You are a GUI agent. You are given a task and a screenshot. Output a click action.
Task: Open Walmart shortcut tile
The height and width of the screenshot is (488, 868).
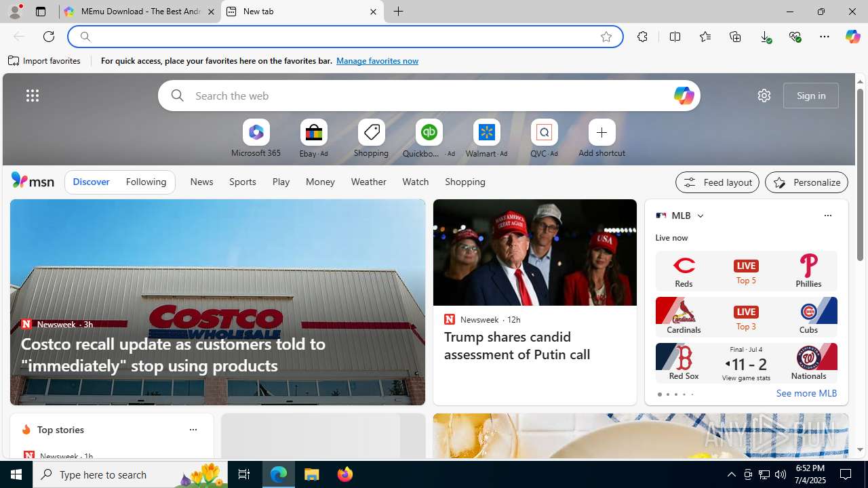[486, 139]
